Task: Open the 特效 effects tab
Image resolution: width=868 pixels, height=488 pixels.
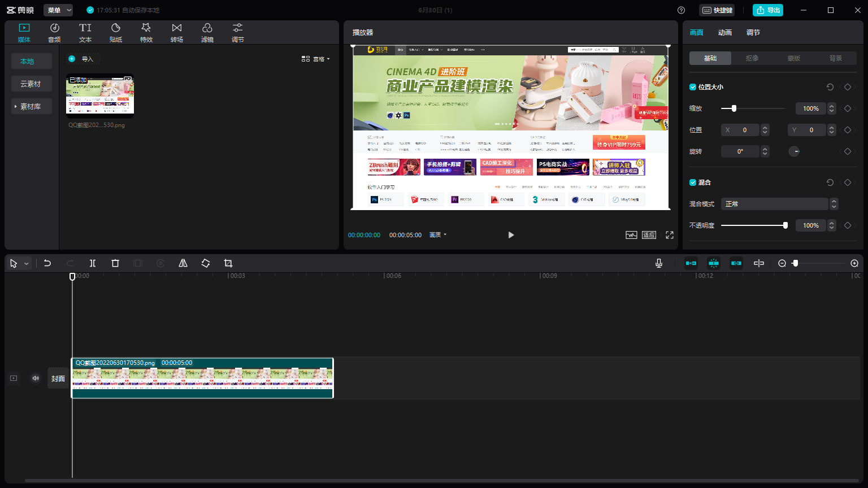Action: click(146, 33)
